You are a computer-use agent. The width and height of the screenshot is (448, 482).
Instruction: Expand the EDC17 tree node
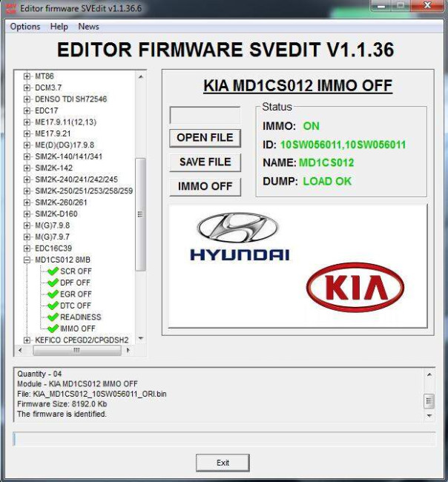[x=27, y=110]
